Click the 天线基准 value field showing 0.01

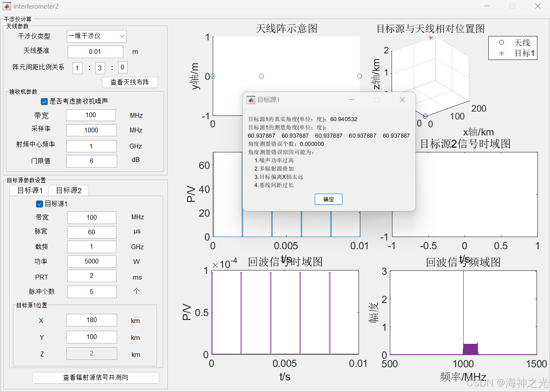95,51
